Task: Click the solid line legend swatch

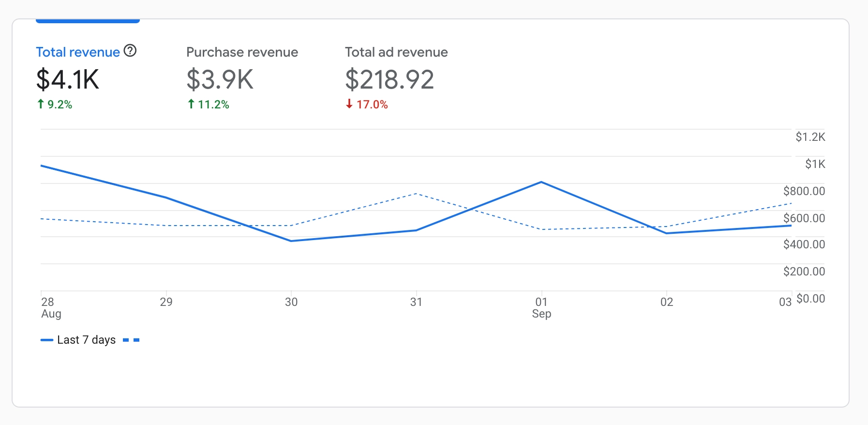Action: click(x=47, y=340)
